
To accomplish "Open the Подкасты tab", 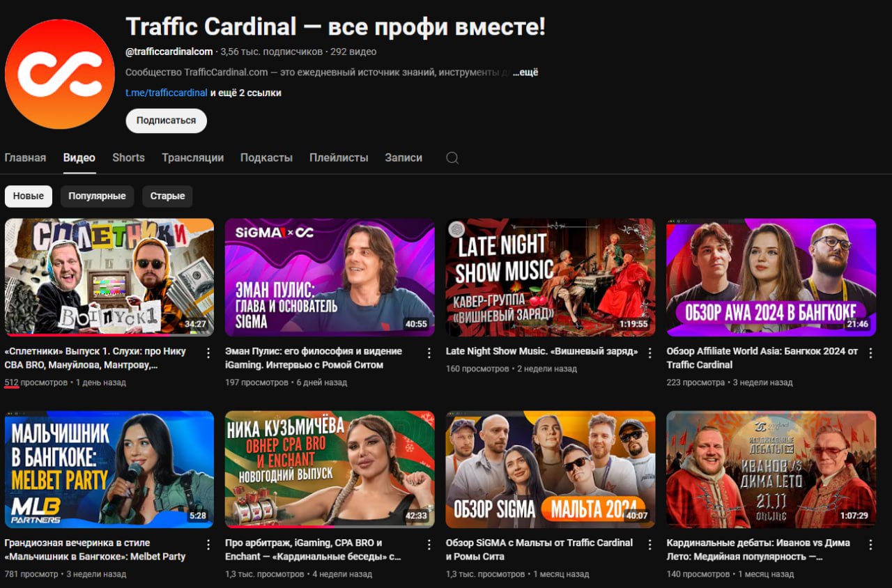I will point(267,157).
